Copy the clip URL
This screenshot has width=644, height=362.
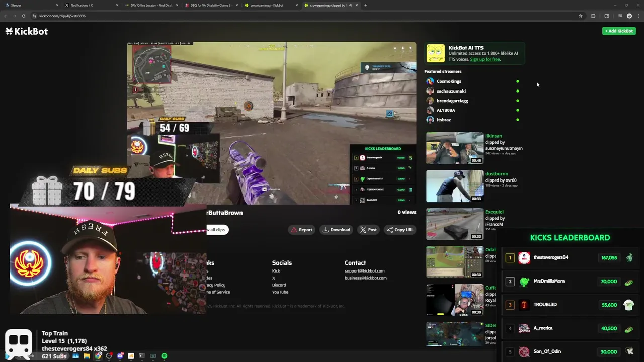coord(400,230)
